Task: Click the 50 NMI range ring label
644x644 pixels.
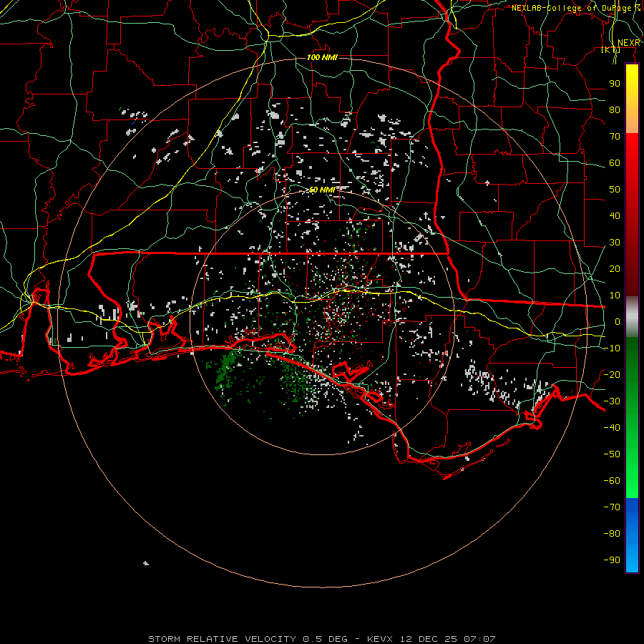Action: (322, 190)
